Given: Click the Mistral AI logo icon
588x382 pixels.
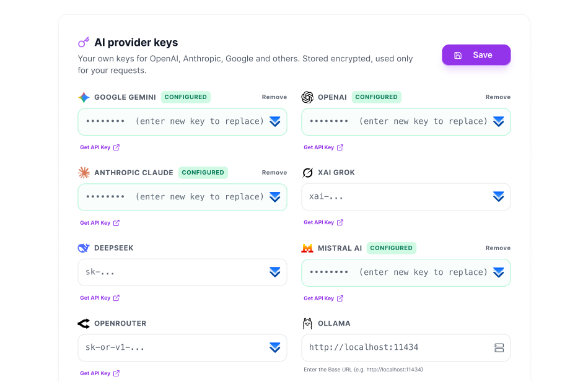Looking at the screenshot, I should (x=307, y=248).
